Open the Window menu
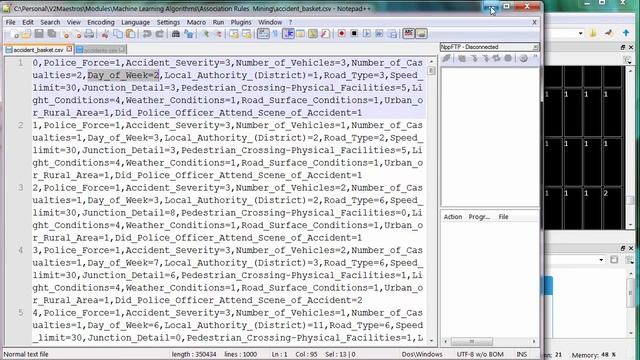Screen dimensions: 640x360 [x=270, y=22]
